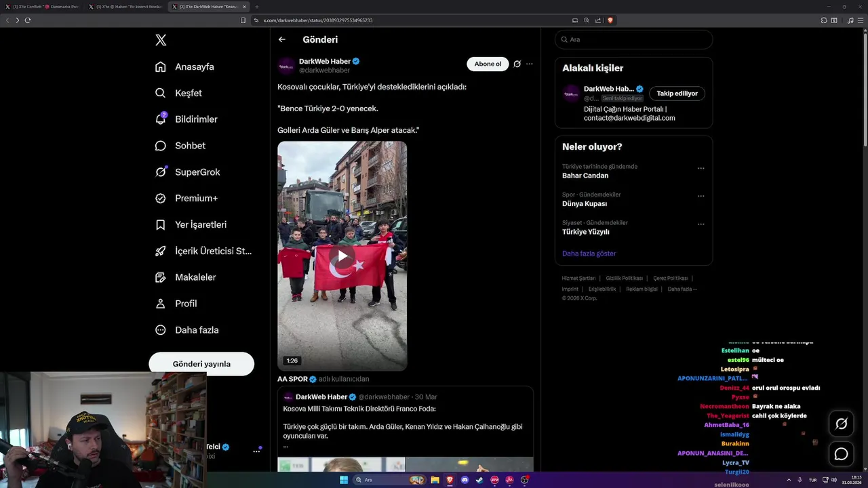The image size is (868, 488).
Task: Reload the page in browser toolbar
Action: [x=28, y=20]
